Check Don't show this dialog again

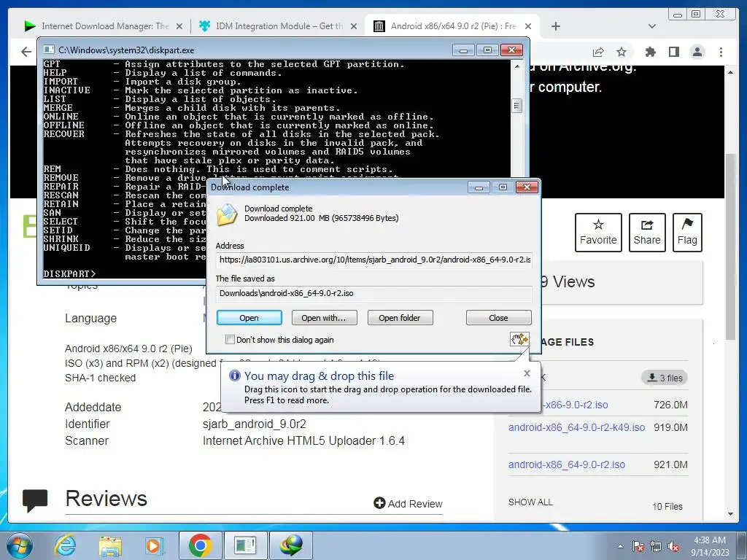pos(230,340)
